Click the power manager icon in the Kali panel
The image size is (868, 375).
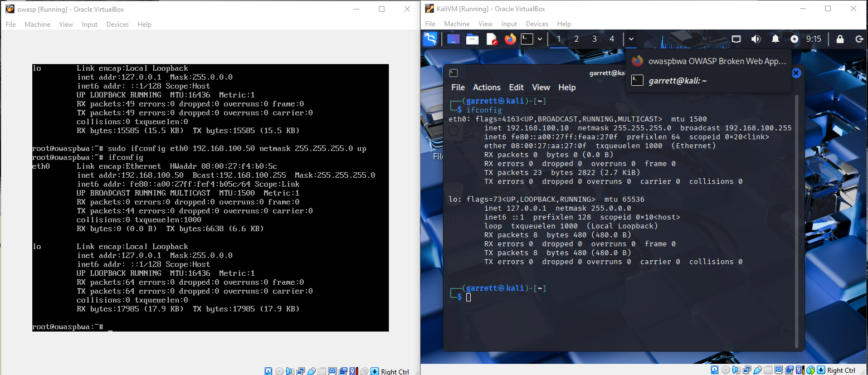pos(794,39)
